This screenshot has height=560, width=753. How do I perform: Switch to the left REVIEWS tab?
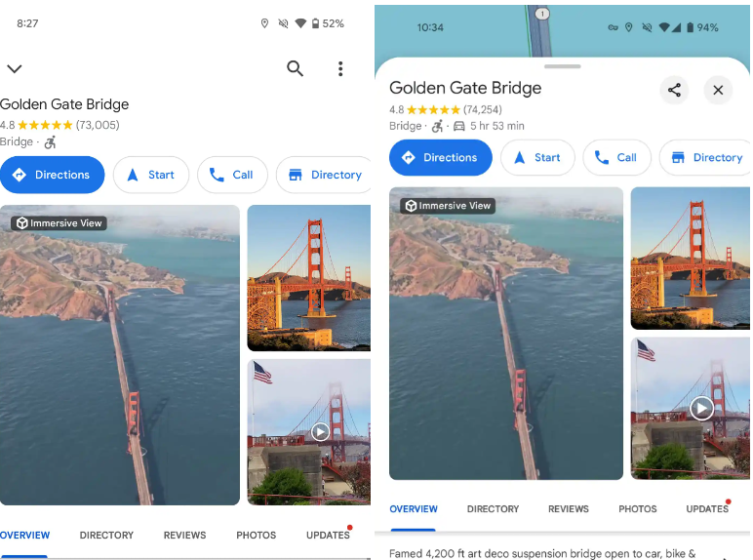[184, 535]
